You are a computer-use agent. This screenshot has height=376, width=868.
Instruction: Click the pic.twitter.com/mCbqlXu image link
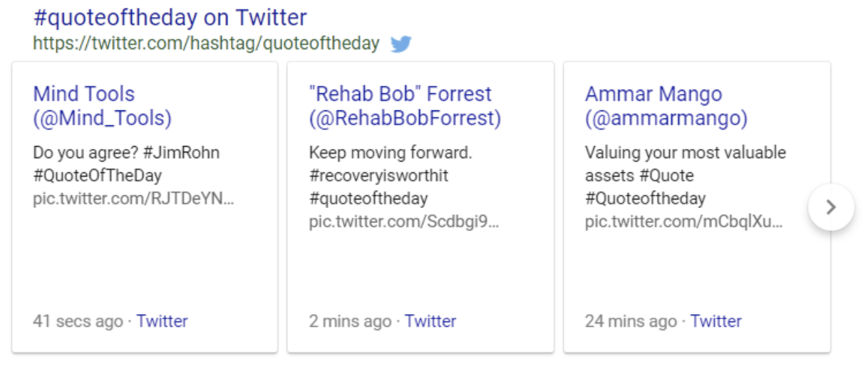click(684, 221)
